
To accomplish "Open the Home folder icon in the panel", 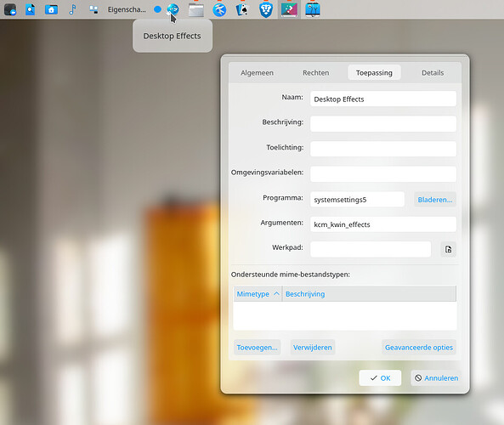I will [52, 9].
